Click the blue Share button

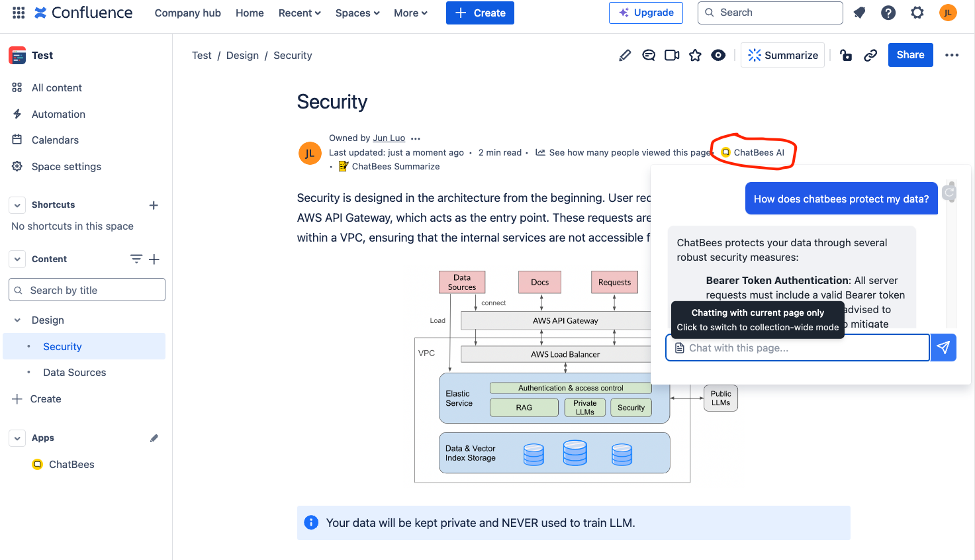[910, 55]
